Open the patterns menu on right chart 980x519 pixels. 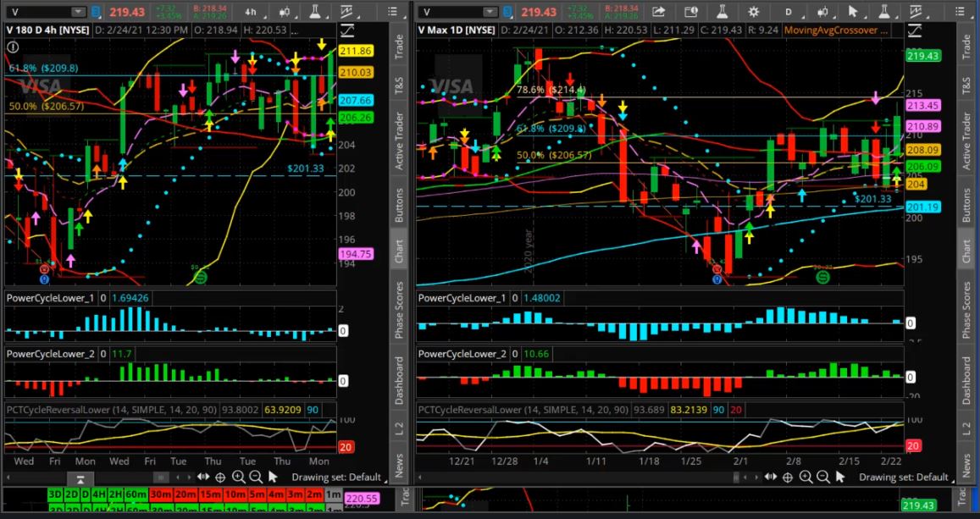click(x=916, y=11)
